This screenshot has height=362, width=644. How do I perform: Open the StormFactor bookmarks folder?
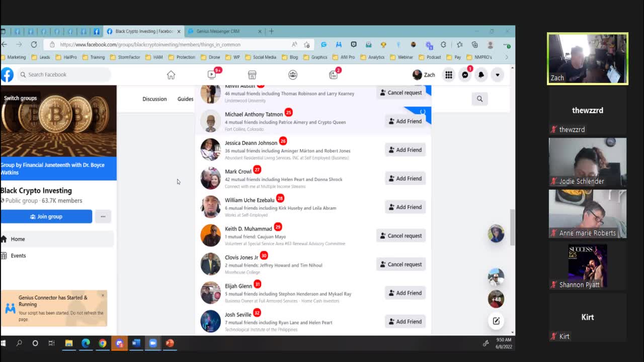(x=125, y=57)
